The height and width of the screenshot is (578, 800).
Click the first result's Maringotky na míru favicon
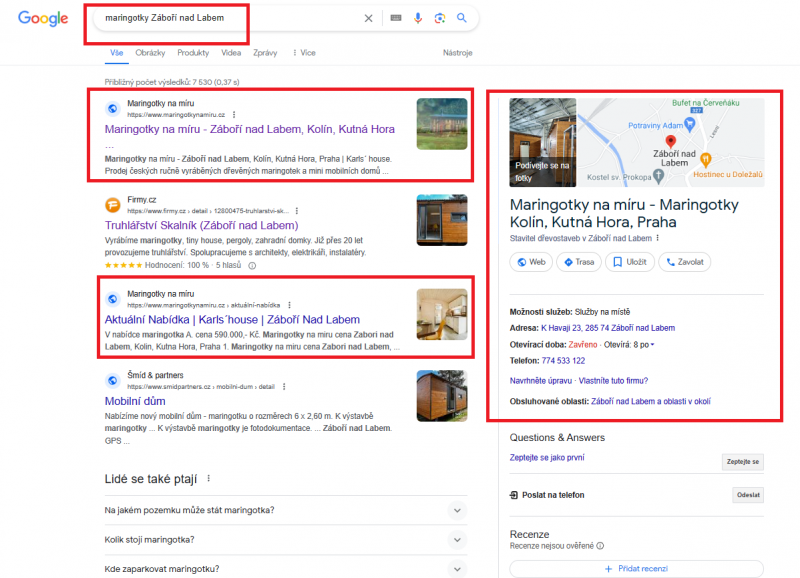pyautogui.click(x=113, y=109)
